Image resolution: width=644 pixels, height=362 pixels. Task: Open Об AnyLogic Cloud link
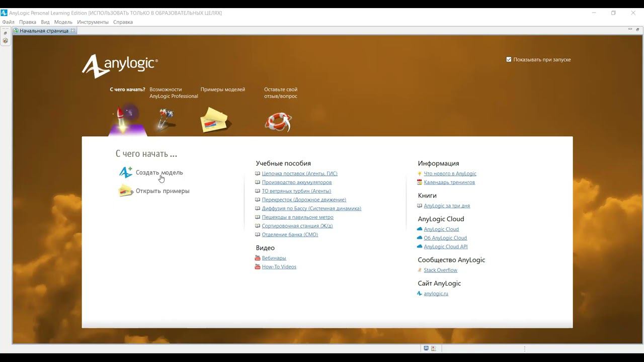445,238
